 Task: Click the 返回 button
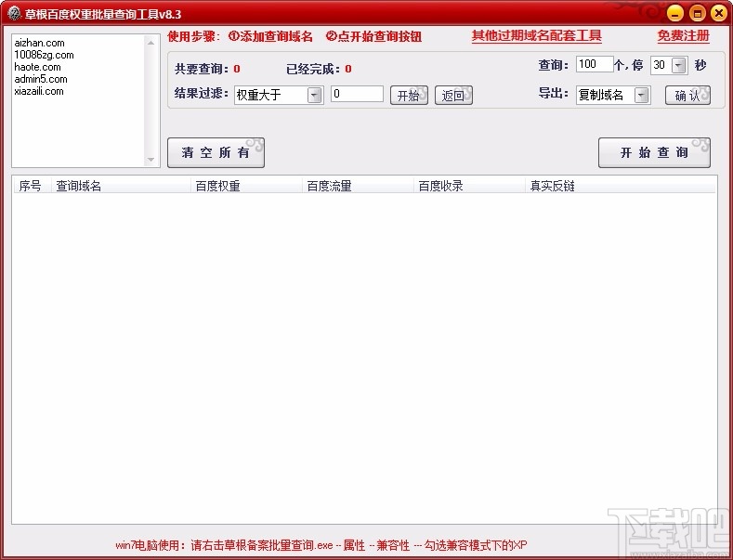click(x=453, y=96)
